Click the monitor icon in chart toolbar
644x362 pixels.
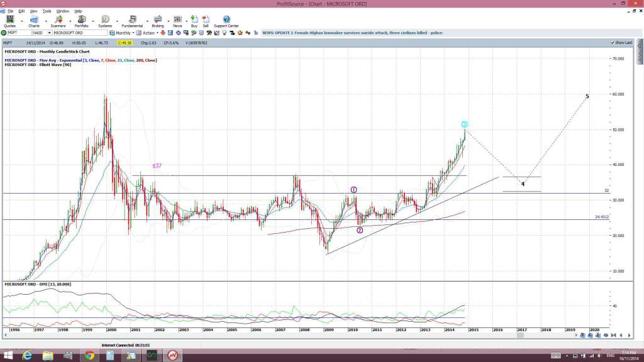point(186,33)
